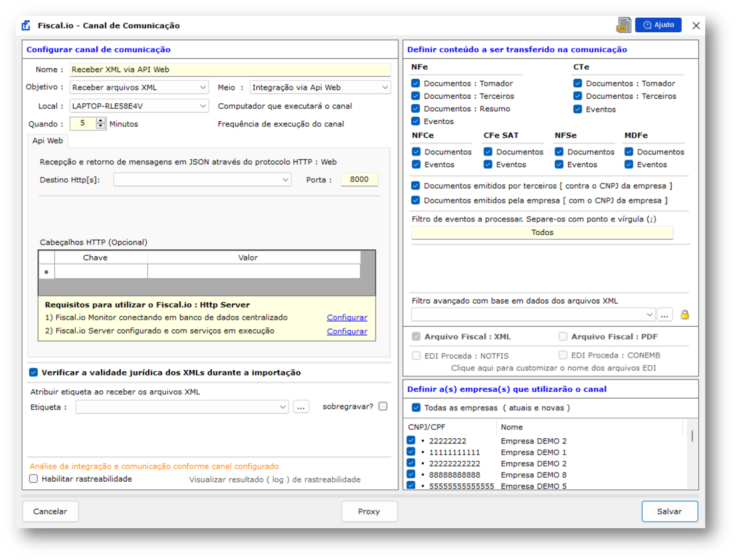Toggle MDFe Eventos checkbox
The image size is (737, 560).
629,164
